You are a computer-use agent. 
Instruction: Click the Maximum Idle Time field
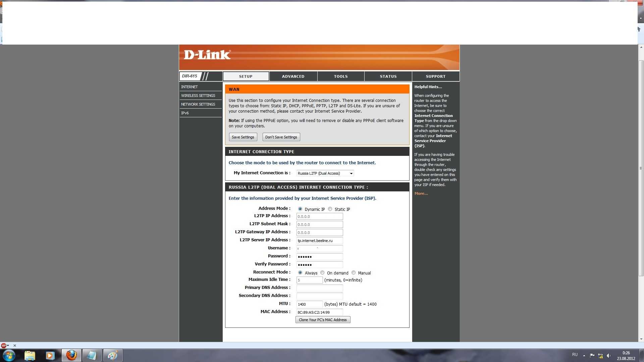(310, 280)
